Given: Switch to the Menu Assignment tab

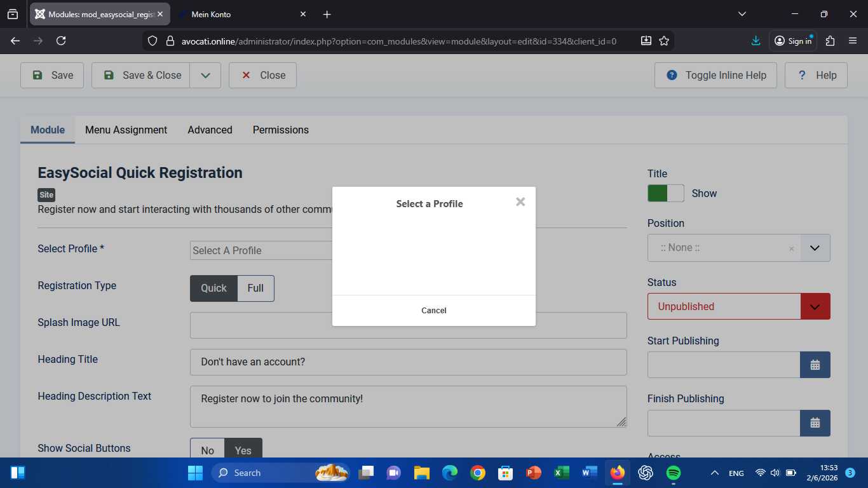Looking at the screenshot, I should [126, 130].
